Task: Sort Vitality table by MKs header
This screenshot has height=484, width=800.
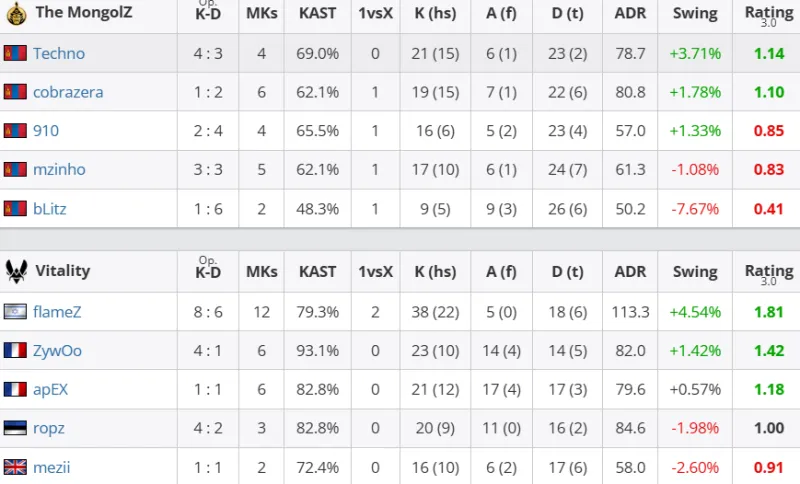Action: 261,271
